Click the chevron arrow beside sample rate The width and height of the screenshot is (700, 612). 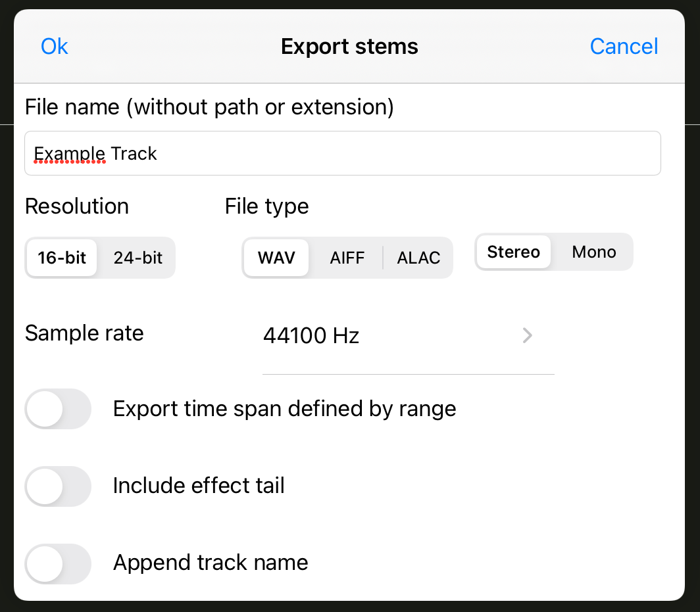(527, 337)
